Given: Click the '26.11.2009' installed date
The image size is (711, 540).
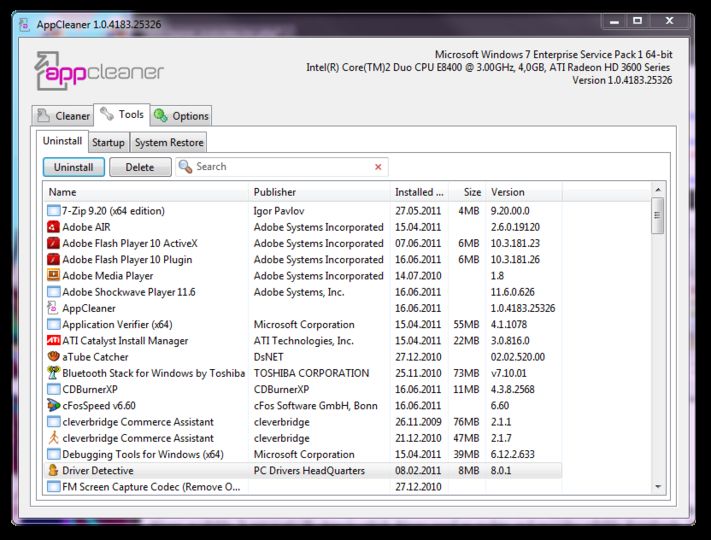Looking at the screenshot, I should click(x=418, y=422).
